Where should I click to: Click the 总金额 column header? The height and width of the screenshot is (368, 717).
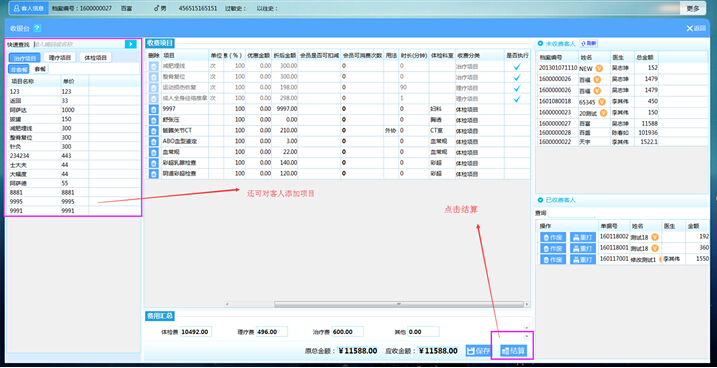[x=646, y=58]
